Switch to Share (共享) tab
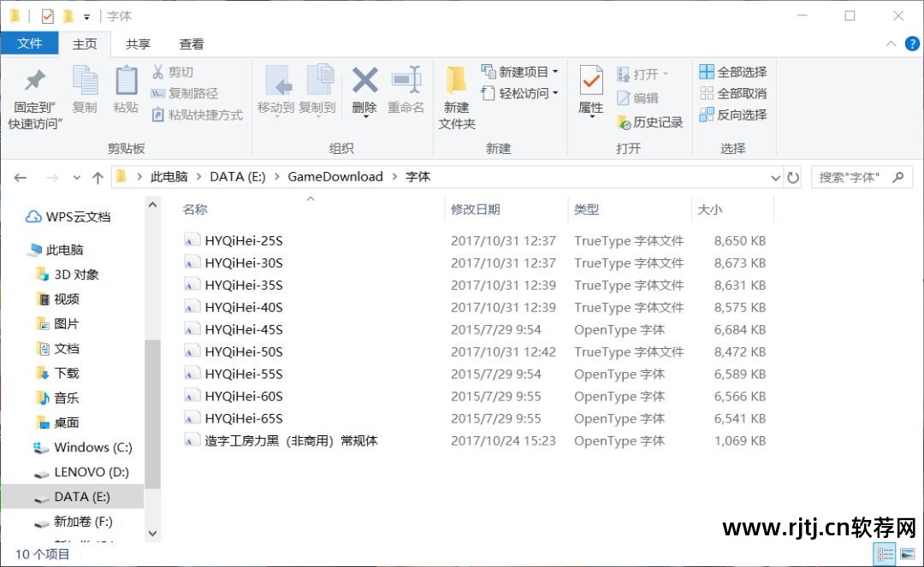Screen dimensions: 924x567 coord(138,44)
